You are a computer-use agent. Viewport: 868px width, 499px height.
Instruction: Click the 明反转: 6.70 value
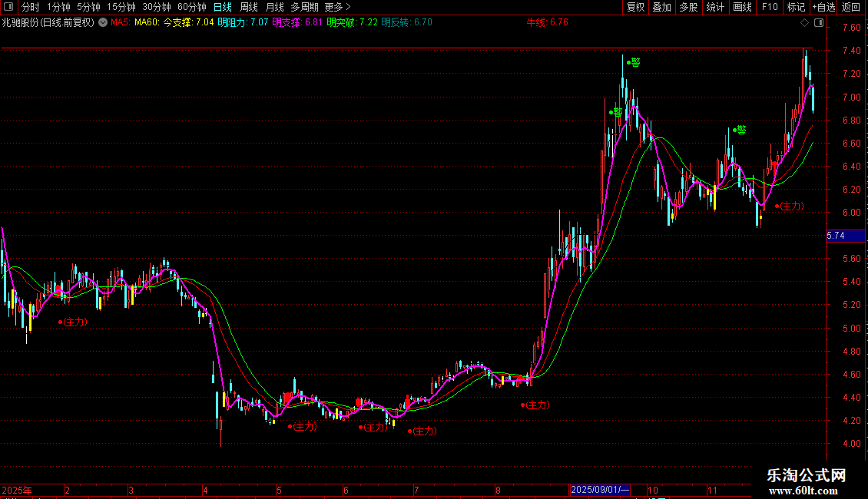(406, 23)
